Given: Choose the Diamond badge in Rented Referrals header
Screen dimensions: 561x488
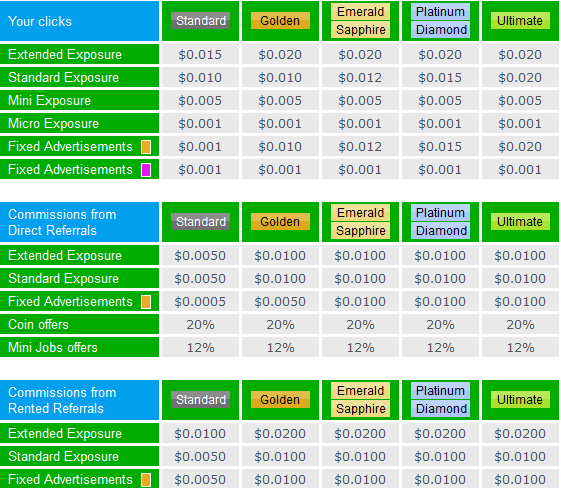Looking at the screenshot, I should (440, 409).
